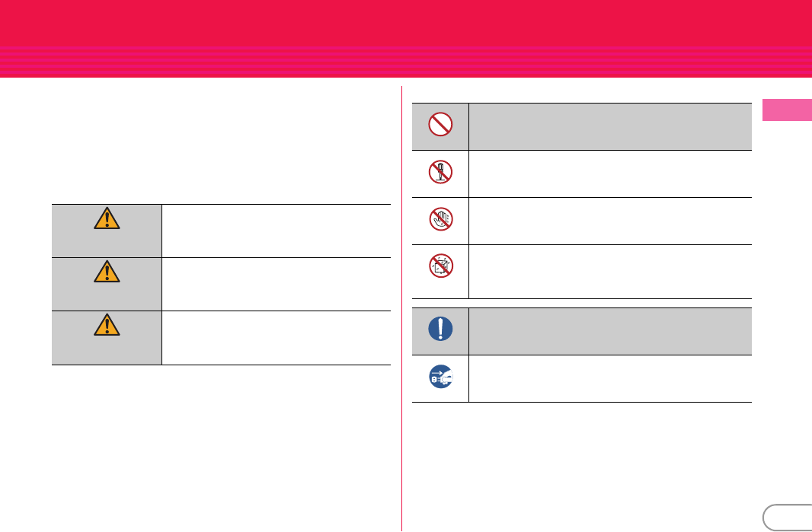Click the white cell beside the middle warning triangle
Screen dimensions: 812x532
[x=276, y=283]
